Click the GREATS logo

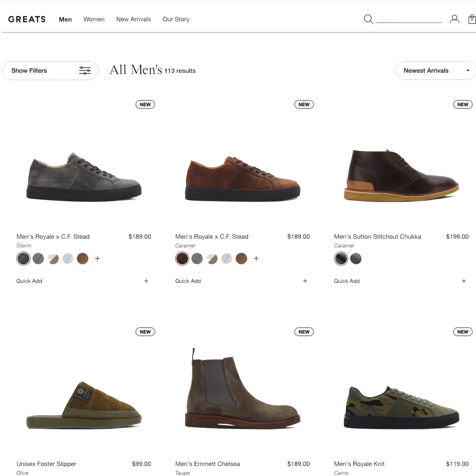pos(27,19)
